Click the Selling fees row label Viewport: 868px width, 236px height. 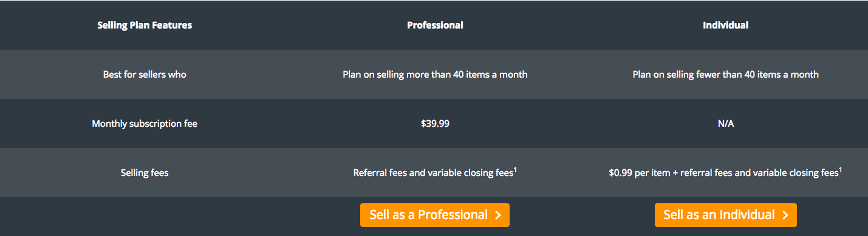145,173
